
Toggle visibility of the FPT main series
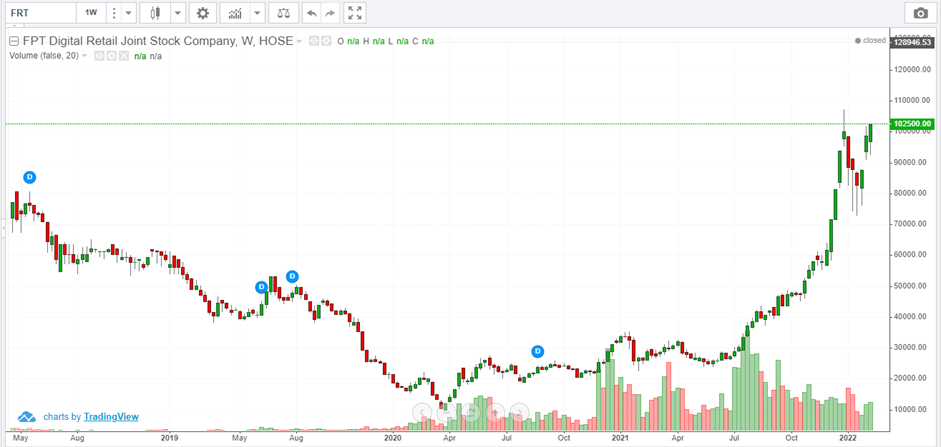[313, 41]
